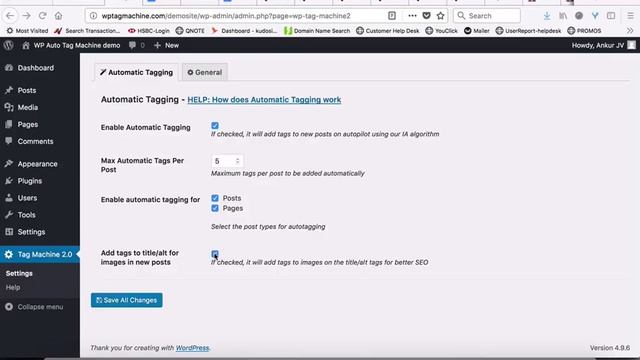The width and height of the screenshot is (640, 360).
Task: Open Appearance in sidebar
Action: [40, 164]
